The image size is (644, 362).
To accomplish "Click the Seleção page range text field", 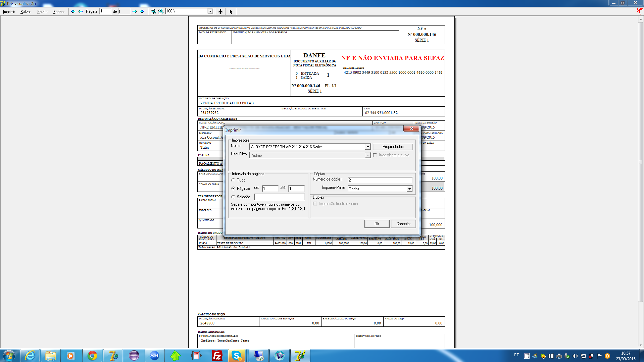I will coord(280,197).
